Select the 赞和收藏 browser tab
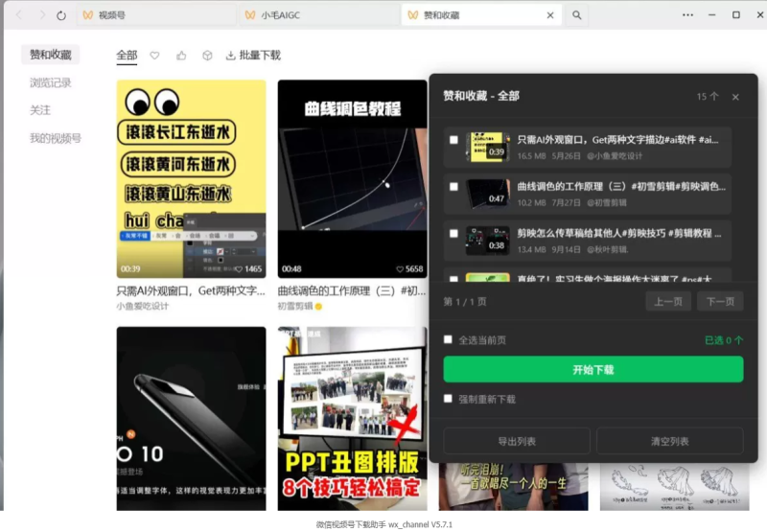 coord(481,15)
